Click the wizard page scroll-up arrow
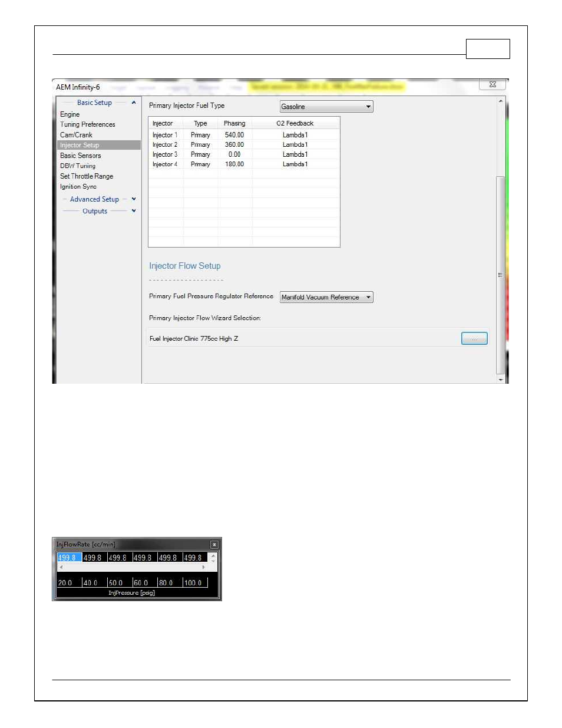Screen dimensions: 562x728 [x=501, y=101]
